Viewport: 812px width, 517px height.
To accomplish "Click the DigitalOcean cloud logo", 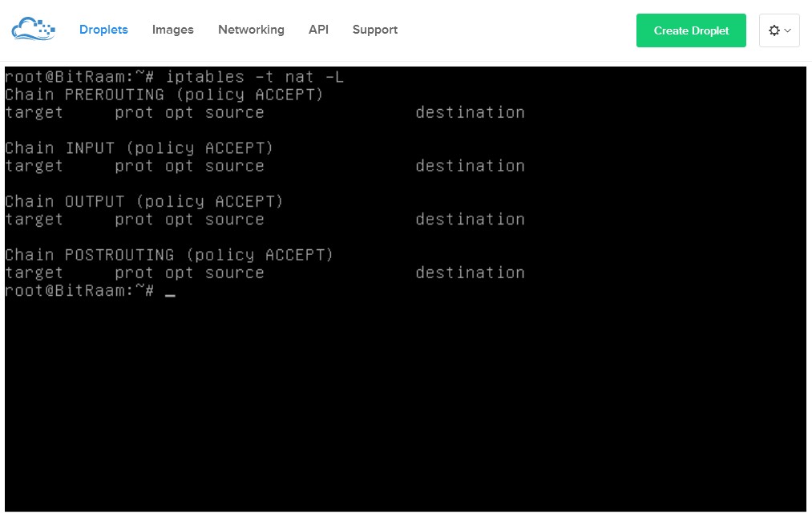I will coord(33,29).
